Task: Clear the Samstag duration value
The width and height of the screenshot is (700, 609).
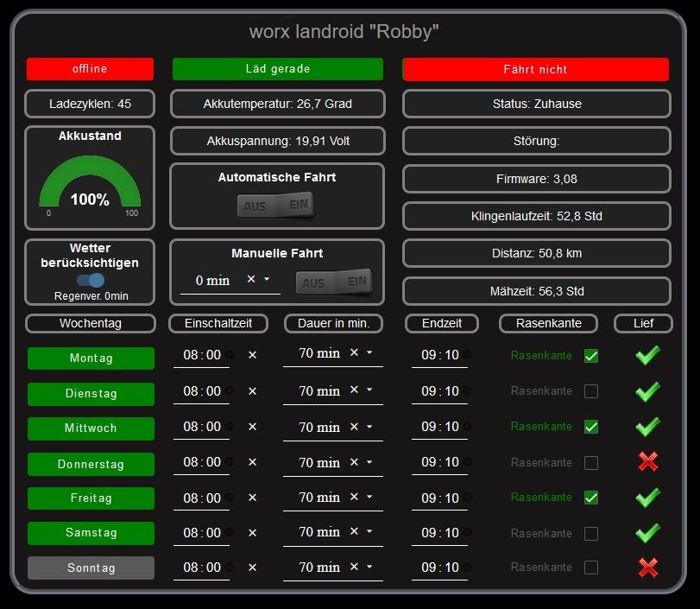Action: 354,531
